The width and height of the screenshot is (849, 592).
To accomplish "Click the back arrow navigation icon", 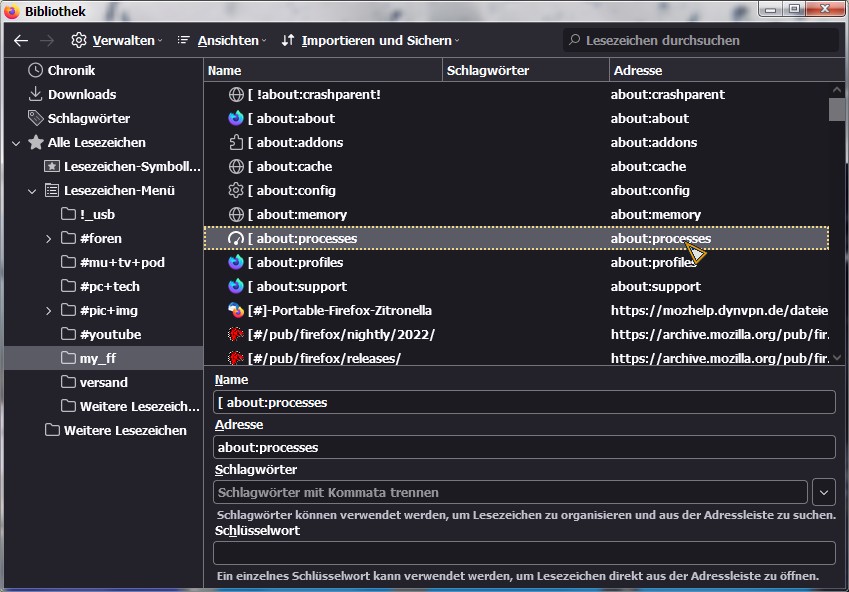I will [x=21, y=41].
